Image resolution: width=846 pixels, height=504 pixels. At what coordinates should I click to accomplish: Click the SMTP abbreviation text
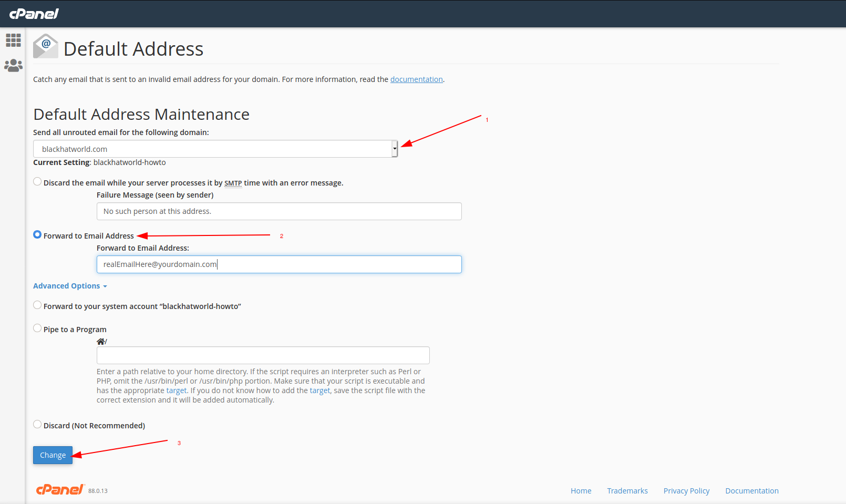[x=233, y=183]
